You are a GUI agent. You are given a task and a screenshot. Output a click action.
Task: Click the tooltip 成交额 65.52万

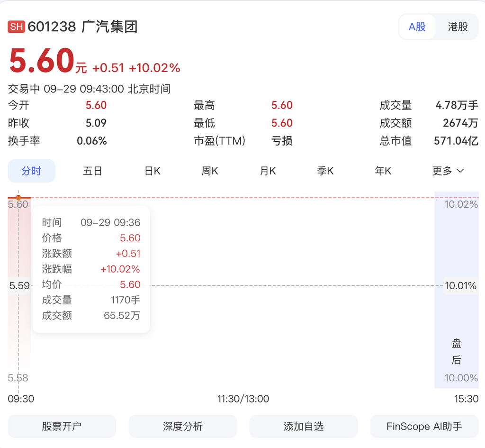(x=122, y=315)
